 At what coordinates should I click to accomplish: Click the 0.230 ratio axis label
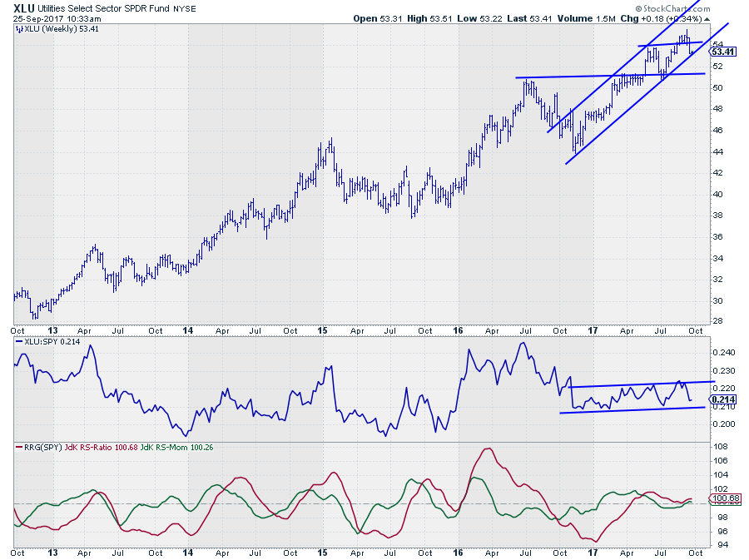pyautogui.click(x=724, y=371)
